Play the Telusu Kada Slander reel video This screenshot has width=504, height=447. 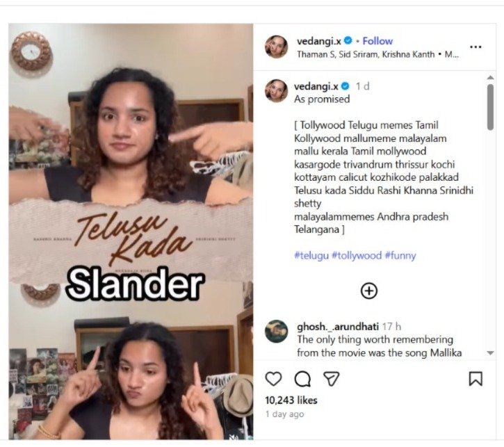click(x=131, y=231)
